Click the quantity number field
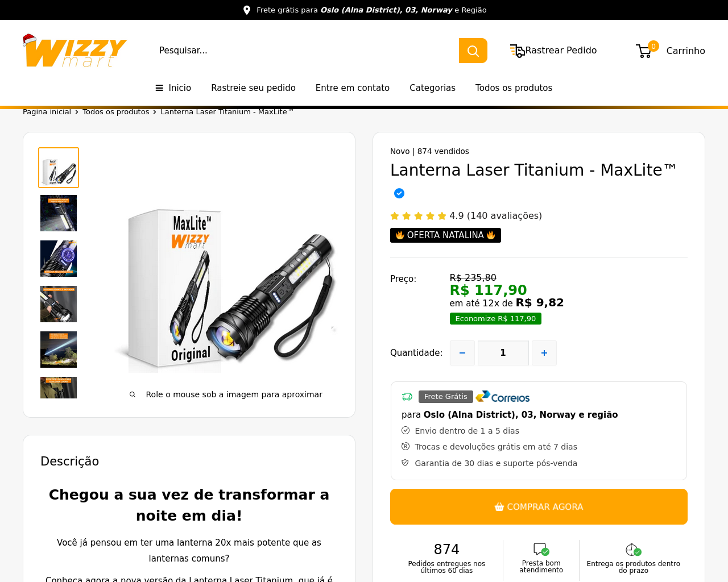 click(503, 353)
